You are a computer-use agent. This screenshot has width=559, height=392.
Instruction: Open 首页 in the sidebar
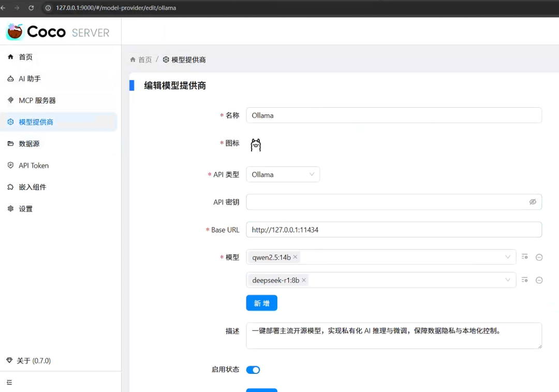click(x=59, y=57)
